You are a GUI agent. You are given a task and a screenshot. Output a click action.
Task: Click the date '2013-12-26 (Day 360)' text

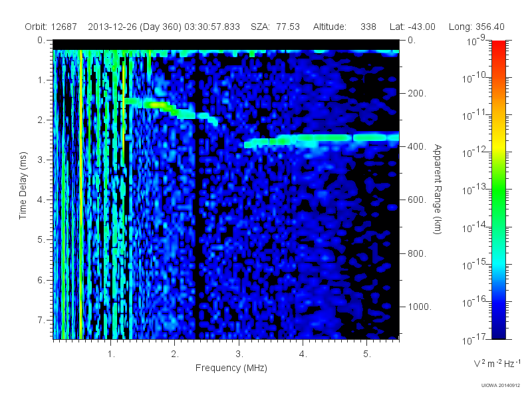click(x=135, y=27)
